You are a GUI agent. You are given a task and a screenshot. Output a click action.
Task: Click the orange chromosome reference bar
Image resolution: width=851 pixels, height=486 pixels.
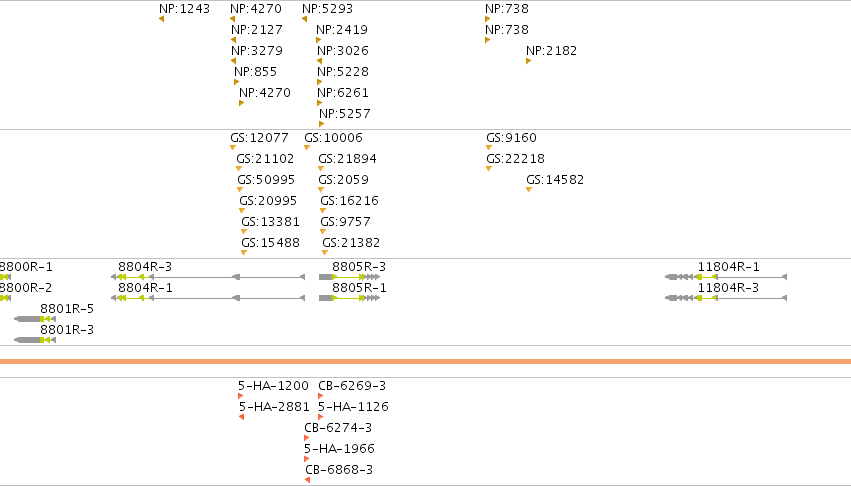[x=426, y=362]
